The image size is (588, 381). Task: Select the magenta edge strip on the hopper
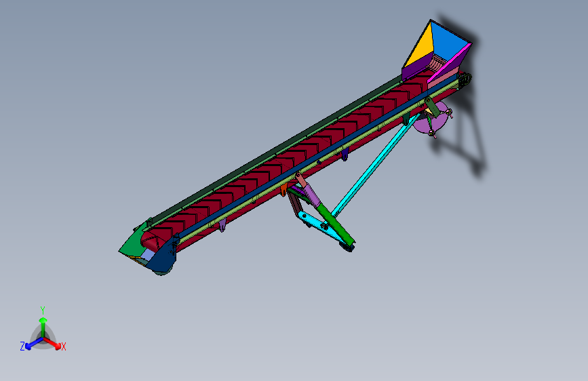click(450, 63)
